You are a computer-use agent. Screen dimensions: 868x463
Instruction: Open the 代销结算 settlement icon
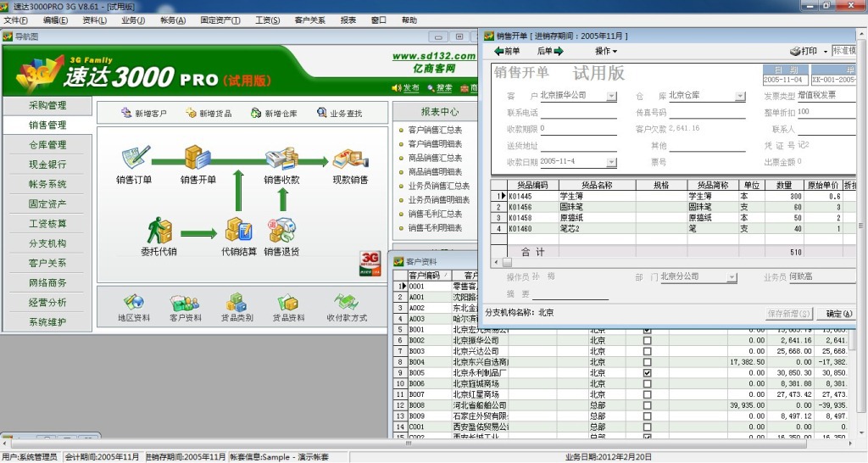pos(238,231)
